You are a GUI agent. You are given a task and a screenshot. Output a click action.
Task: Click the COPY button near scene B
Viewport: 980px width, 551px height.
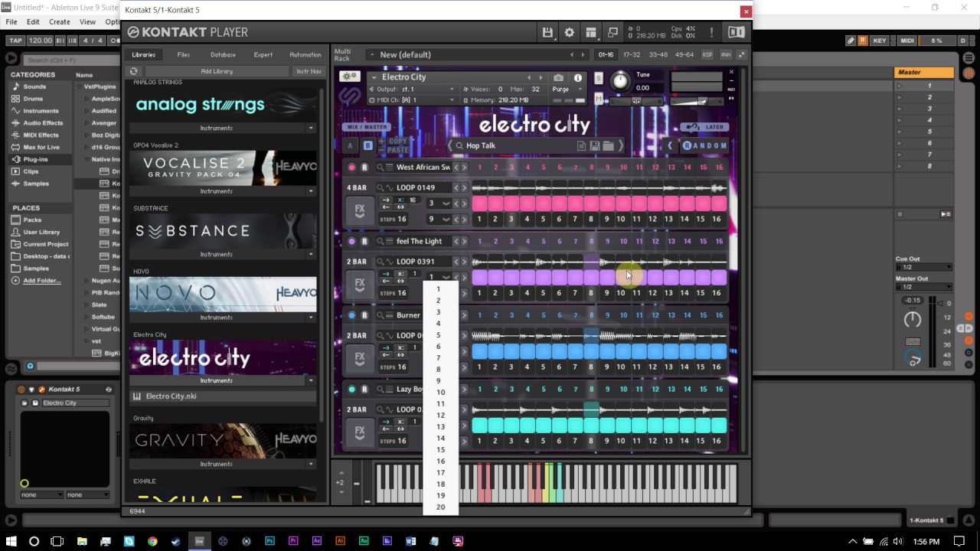[397, 142]
